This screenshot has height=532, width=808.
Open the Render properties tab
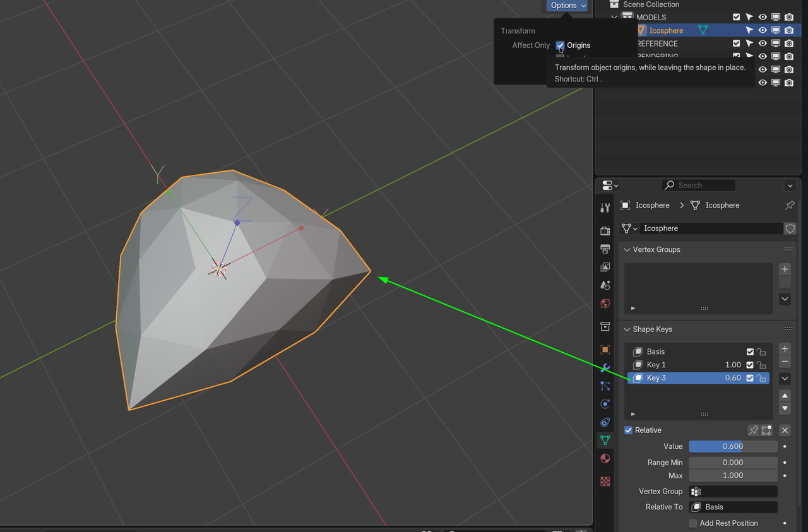(x=605, y=231)
